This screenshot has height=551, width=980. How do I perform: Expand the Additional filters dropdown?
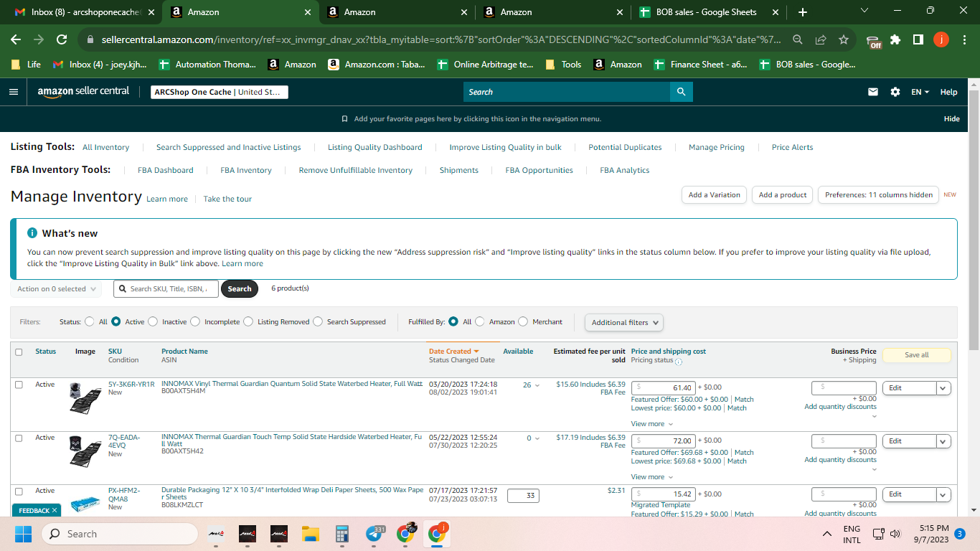624,322
